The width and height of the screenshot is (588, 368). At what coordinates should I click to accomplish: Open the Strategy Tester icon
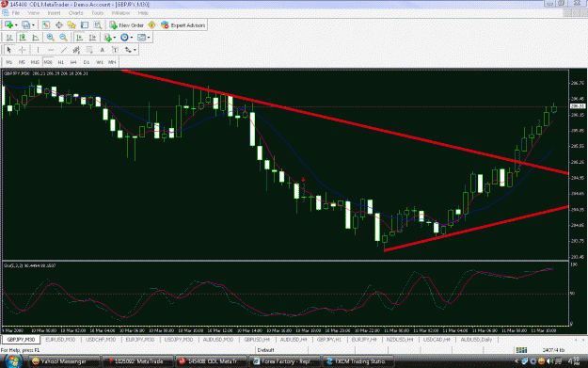pos(98,25)
